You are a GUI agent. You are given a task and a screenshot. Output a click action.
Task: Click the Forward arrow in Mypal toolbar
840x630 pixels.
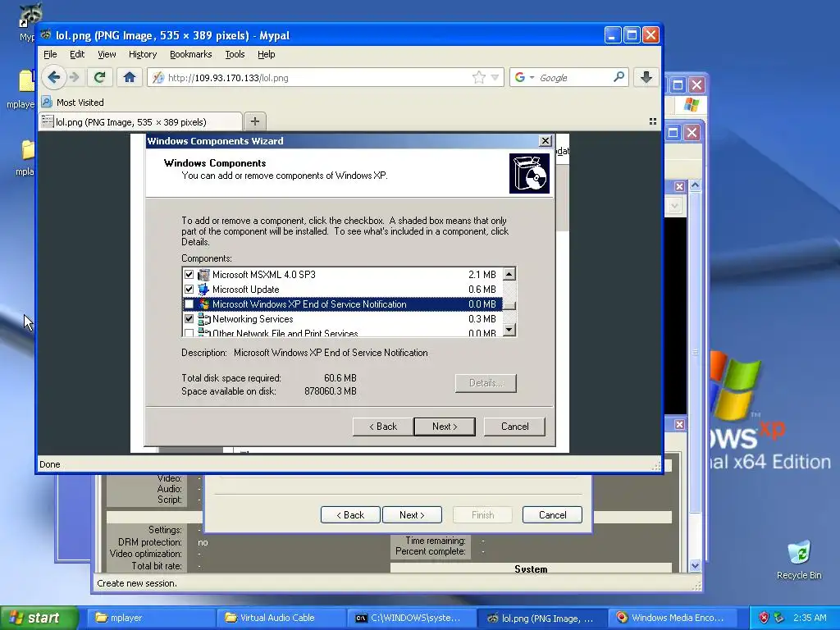[x=75, y=78]
